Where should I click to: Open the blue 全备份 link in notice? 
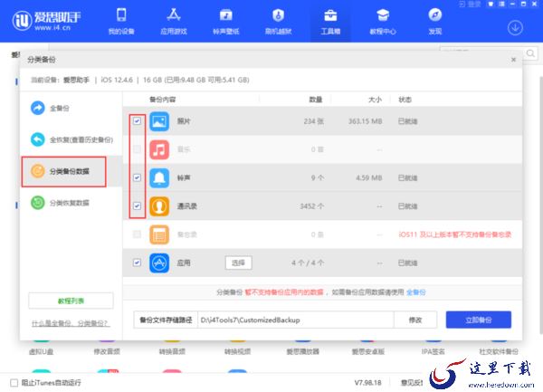click(x=416, y=292)
